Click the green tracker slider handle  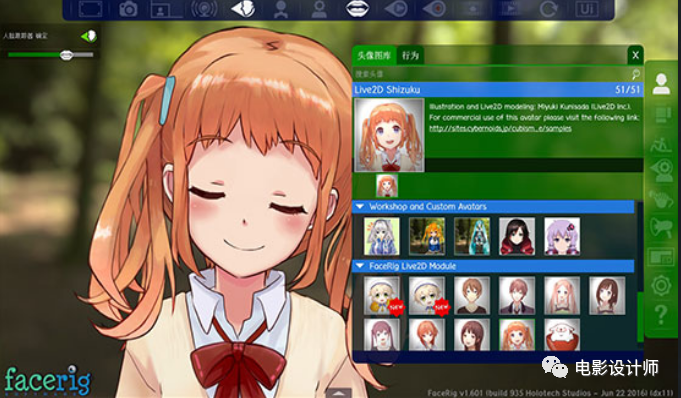coord(66,55)
